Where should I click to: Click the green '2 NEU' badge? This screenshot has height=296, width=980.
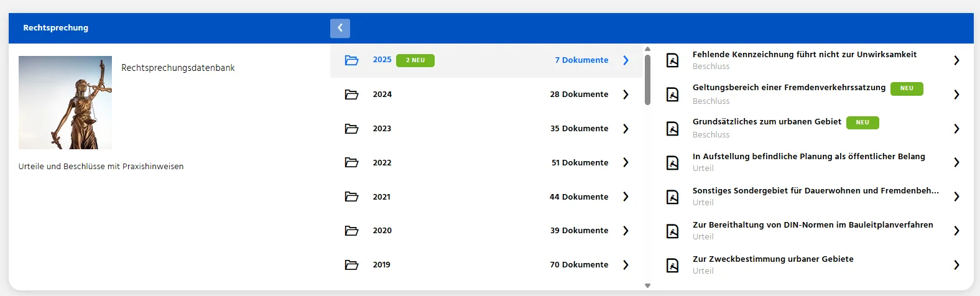click(415, 60)
